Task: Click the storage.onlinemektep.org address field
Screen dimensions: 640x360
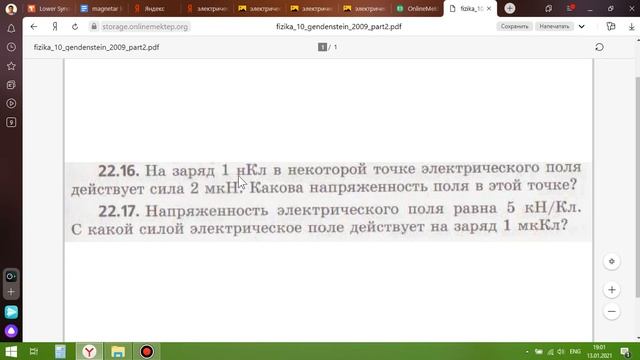Action: pyautogui.click(x=145, y=27)
